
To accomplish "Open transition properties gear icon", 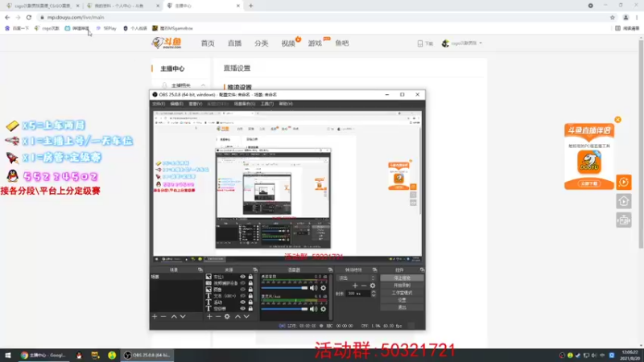I will coord(373,286).
